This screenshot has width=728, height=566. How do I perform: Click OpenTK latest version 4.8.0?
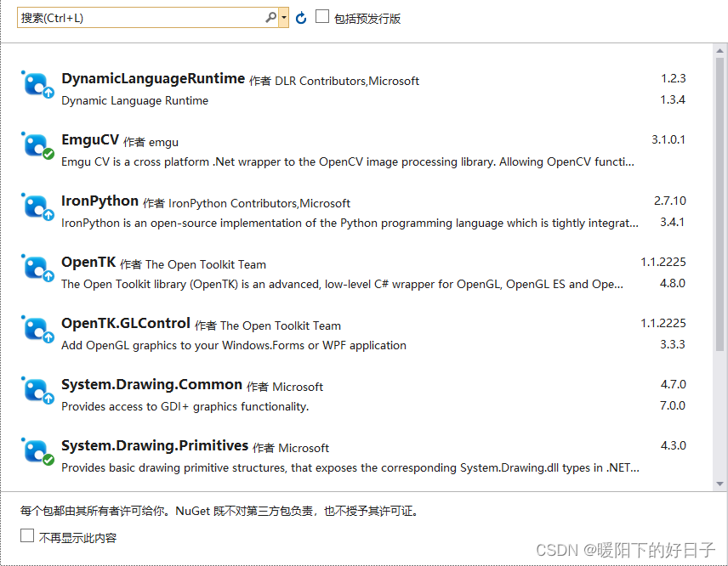coord(673,283)
